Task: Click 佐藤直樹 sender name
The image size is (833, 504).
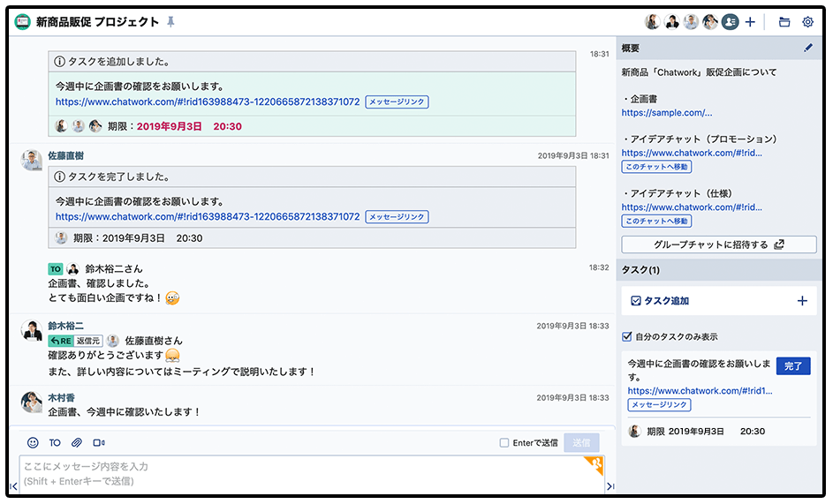Action: [x=66, y=155]
